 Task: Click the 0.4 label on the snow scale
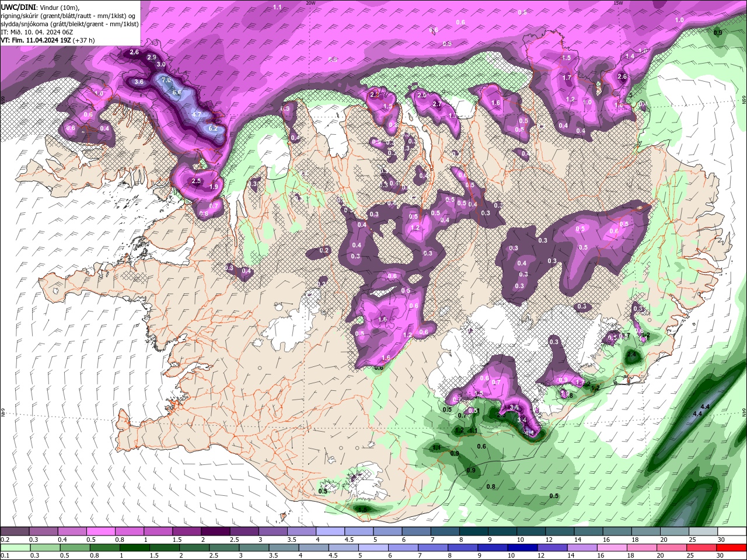pos(62,540)
